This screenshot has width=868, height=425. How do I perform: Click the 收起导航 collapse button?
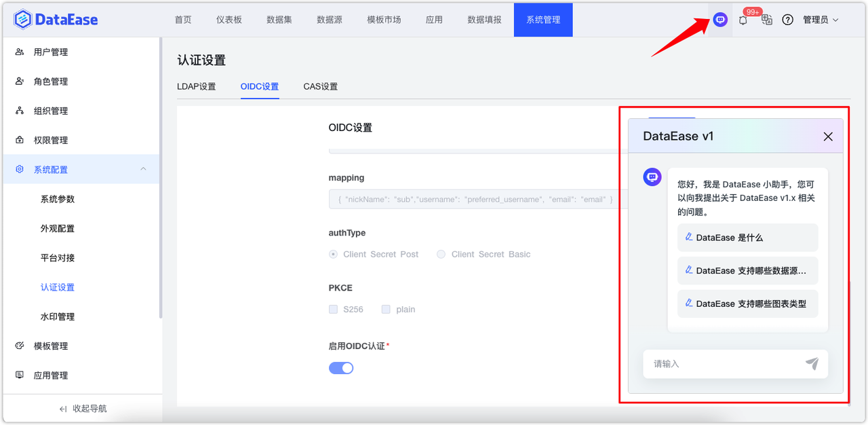coord(83,409)
